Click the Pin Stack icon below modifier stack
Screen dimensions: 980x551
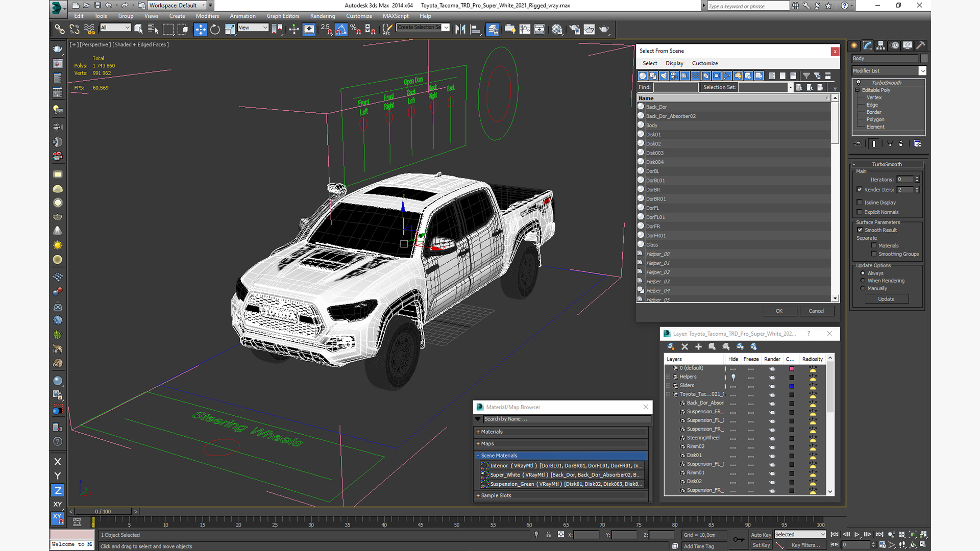pos(858,144)
